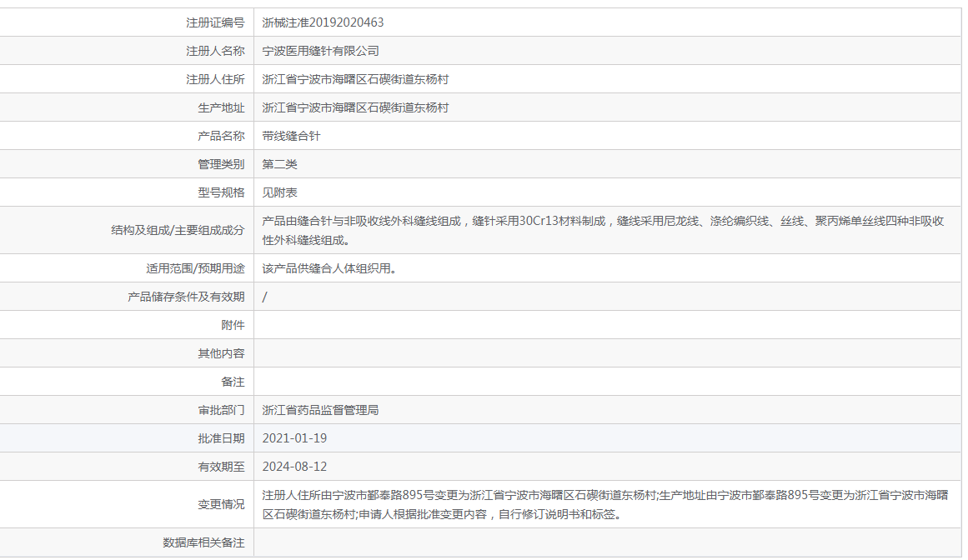This screenshot has height=560, width=968.
Task: Click the 注册证编号 row label
Action: coord(215,22)
